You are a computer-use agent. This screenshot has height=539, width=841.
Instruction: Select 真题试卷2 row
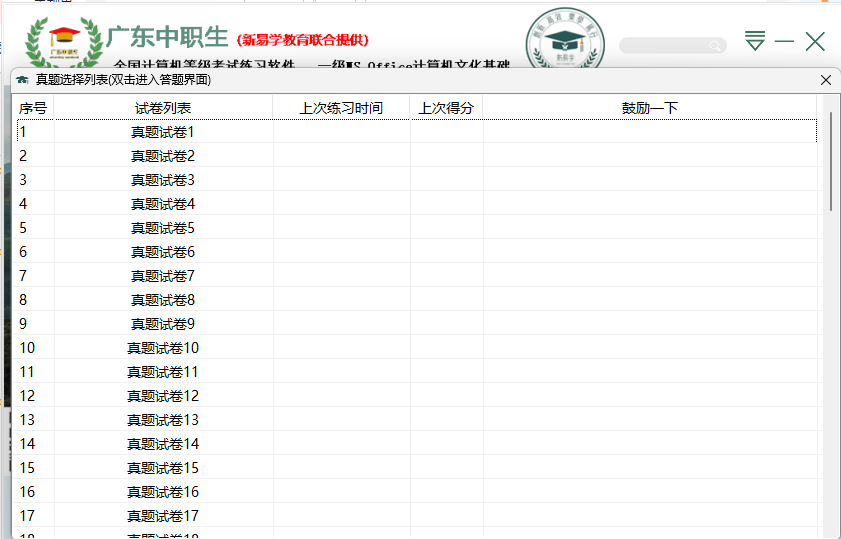point(417,156)
